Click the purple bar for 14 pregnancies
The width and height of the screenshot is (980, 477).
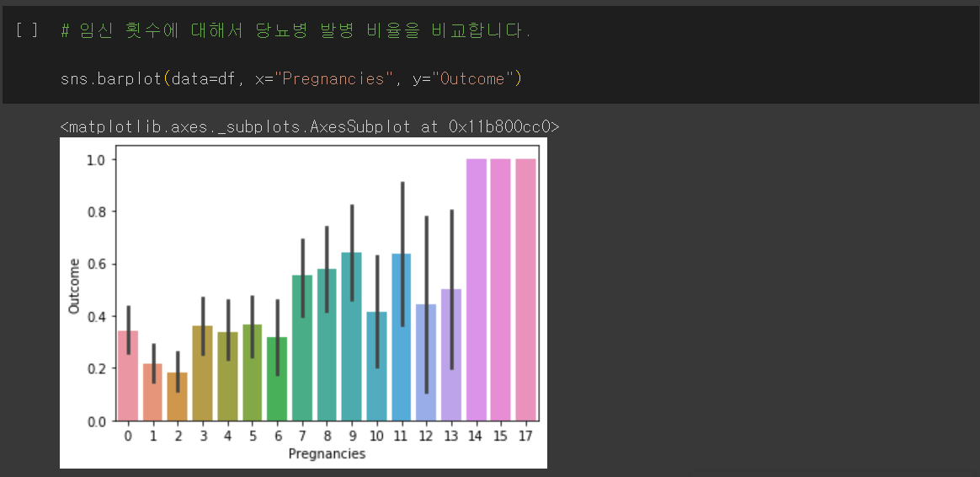(477, 290)
